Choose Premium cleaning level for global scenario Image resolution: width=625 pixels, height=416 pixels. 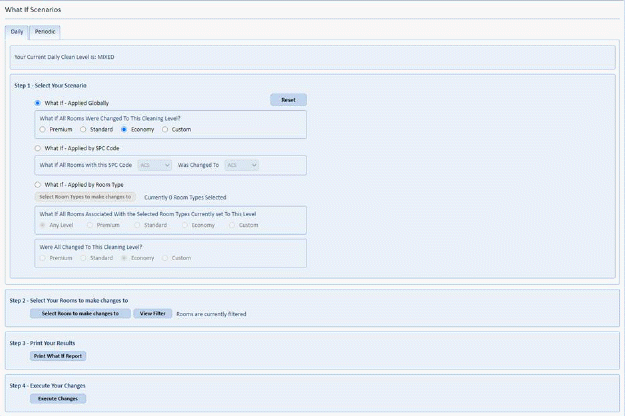[x=43, y=129]
